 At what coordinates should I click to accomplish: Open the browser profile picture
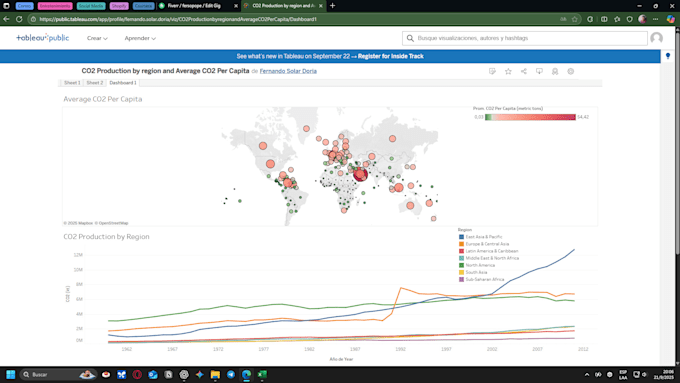(643, 19)
